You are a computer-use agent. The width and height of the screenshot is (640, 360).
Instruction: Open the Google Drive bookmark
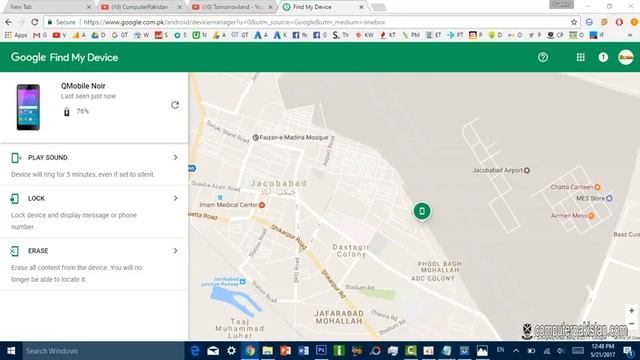[x=98, y=36]
